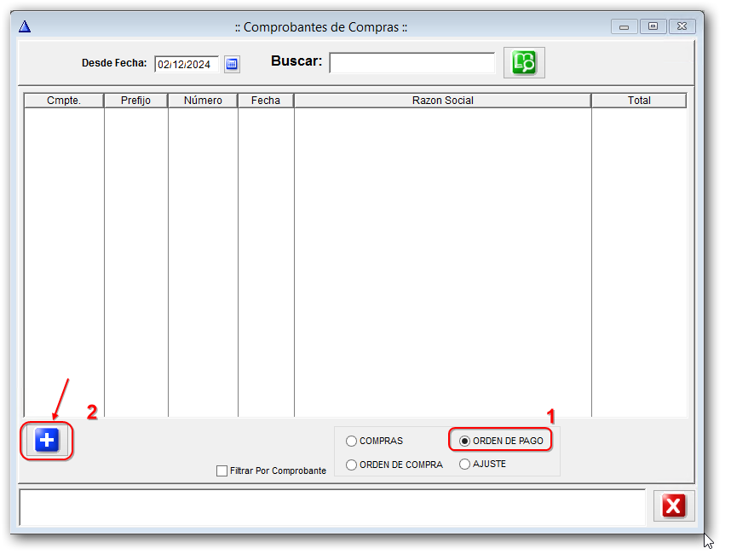The image size is (731, 560).
Task: Click the Prefijo column header
Action: tap(135, 101)
